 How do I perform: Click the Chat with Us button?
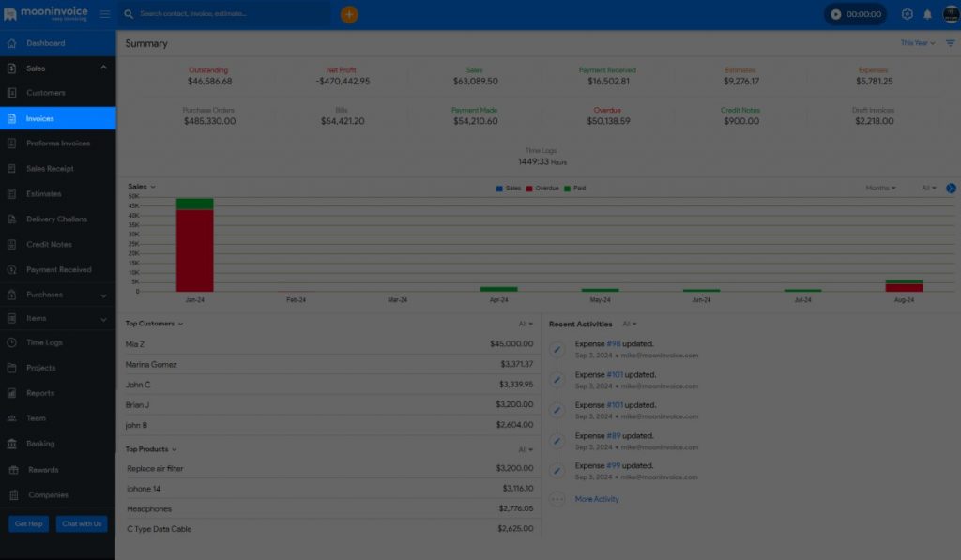pyautogui.click(x=83, y=524)
